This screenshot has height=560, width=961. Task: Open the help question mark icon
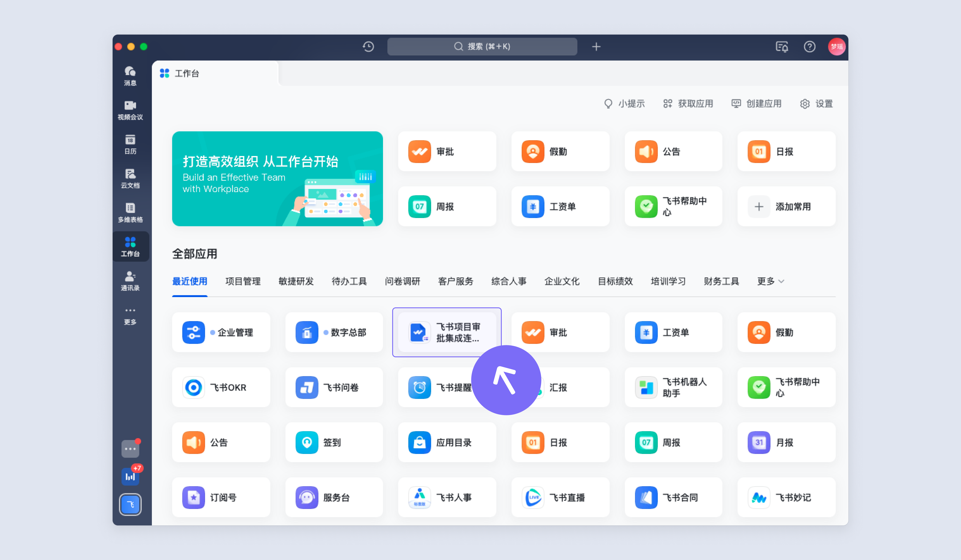810,46
